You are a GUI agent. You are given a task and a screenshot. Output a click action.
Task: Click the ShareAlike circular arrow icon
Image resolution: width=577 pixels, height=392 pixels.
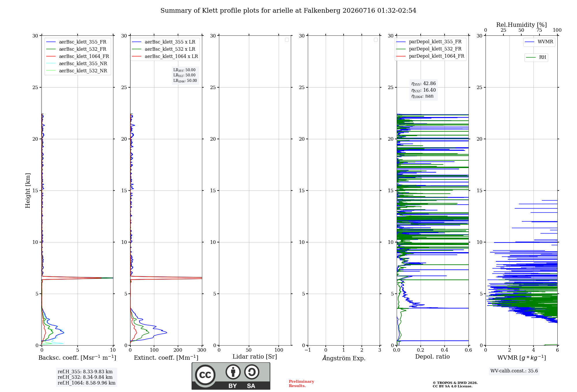(x=252, y=372)
